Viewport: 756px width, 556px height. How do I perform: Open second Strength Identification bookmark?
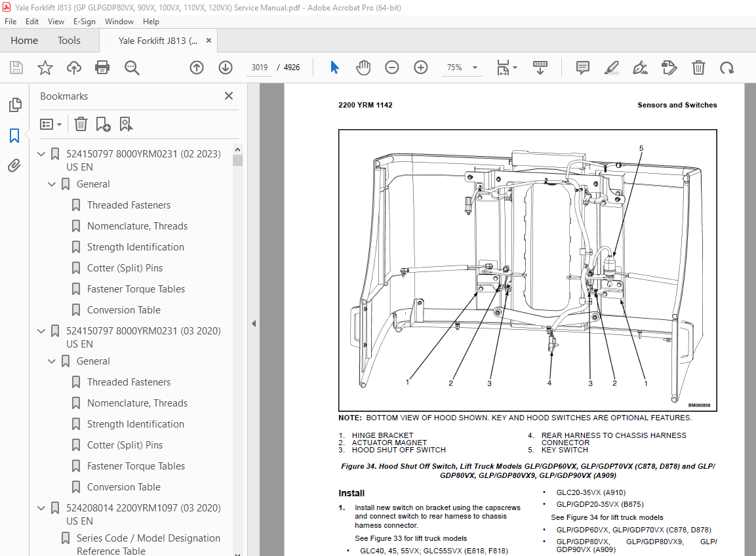136,424
